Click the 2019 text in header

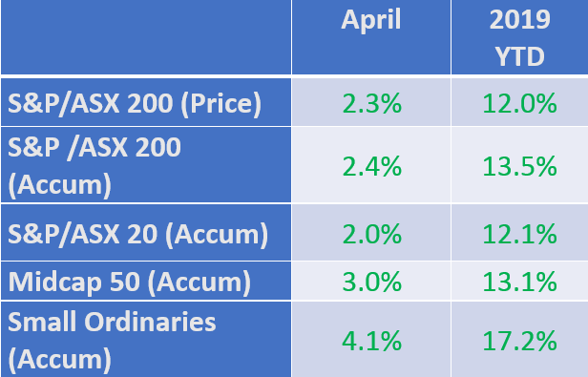[x=519, y=19]
